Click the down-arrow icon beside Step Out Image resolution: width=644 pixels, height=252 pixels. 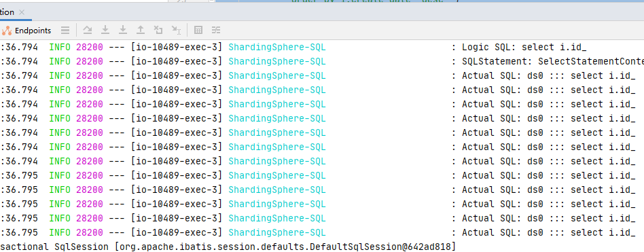[123, 30]
